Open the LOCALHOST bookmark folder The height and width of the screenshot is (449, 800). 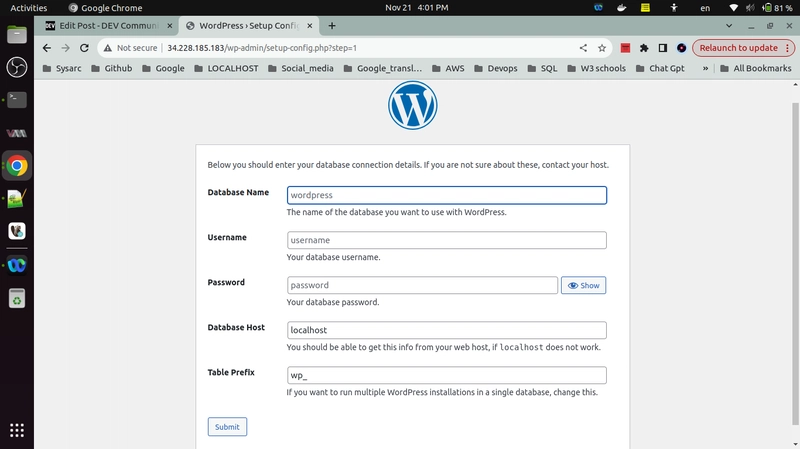coord(227,68)
